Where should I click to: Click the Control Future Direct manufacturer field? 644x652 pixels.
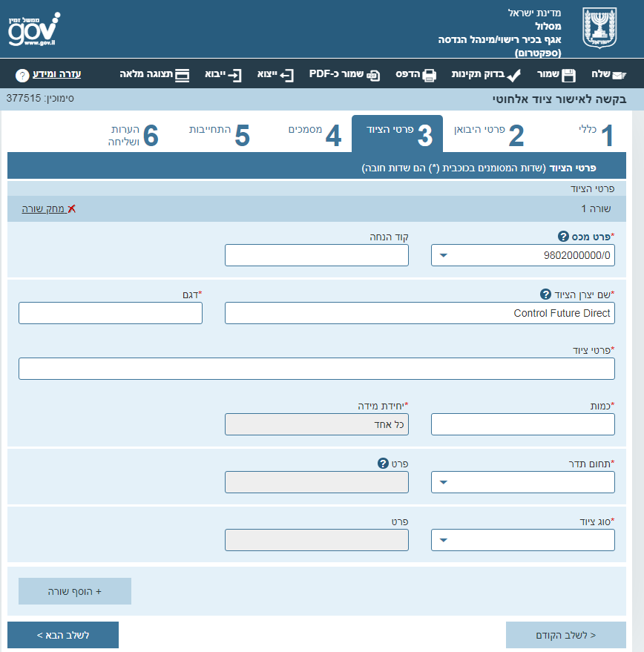click(x=420, y=313)
